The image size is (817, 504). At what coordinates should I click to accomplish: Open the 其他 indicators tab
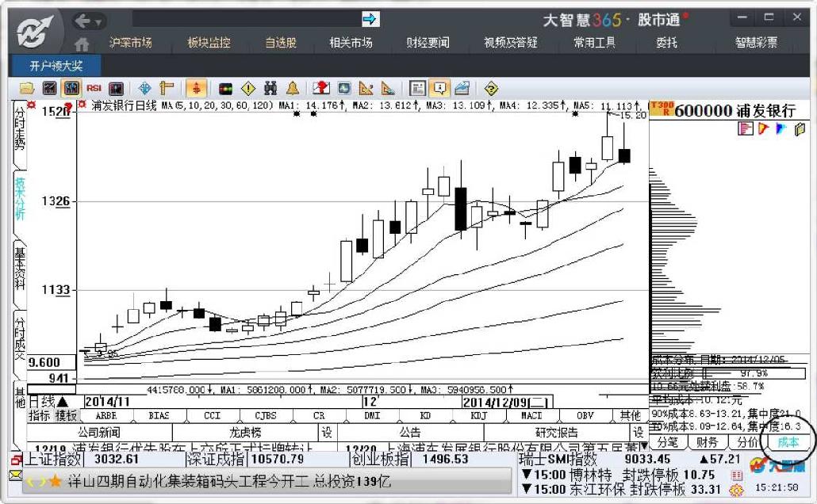[x=630, y=415]
